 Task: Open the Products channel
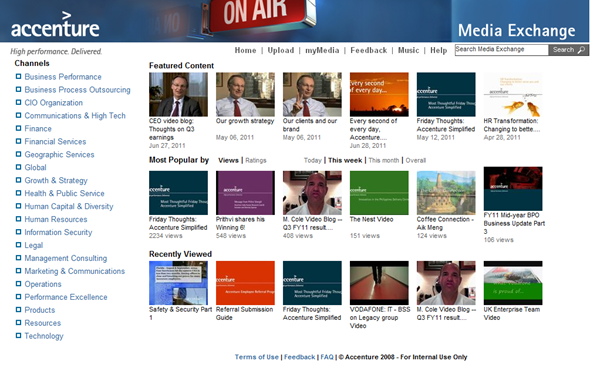40,310
